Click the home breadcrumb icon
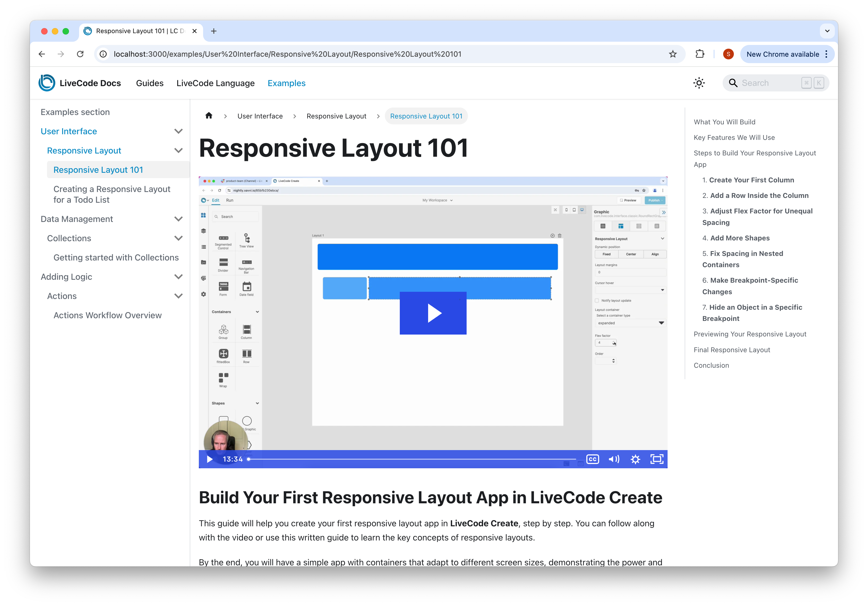Screen dimensions: 868x606 tap(209, 116)
